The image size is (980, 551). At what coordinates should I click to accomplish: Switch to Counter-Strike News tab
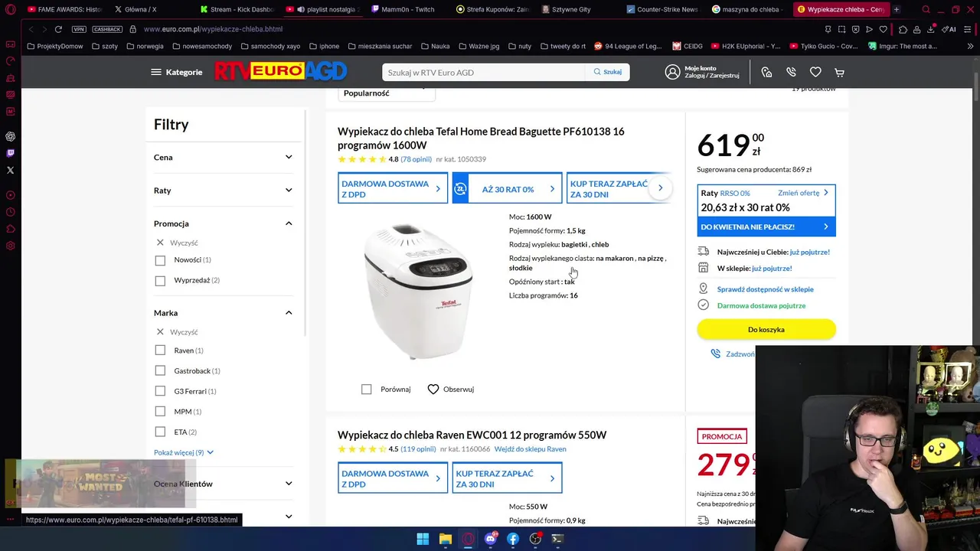[662, 9]
